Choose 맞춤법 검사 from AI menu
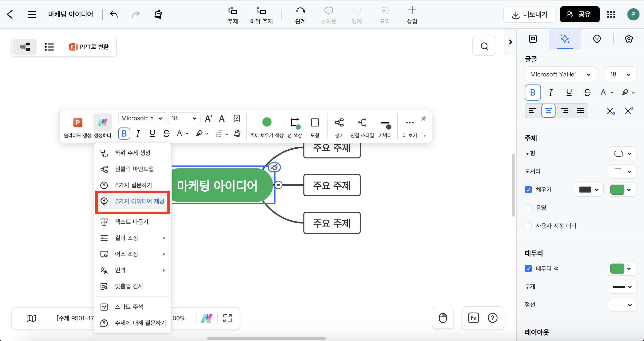Viewport: 644px width, 341px height. pos(129,286)
